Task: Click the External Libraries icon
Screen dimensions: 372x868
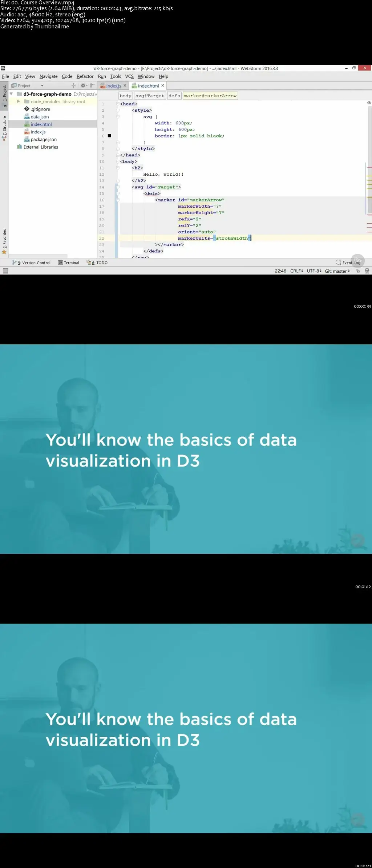Action: [19, 147]
